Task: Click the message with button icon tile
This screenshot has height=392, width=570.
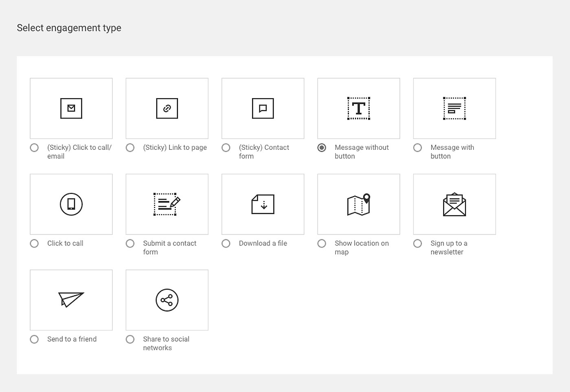Action: (x=454, y=108)
